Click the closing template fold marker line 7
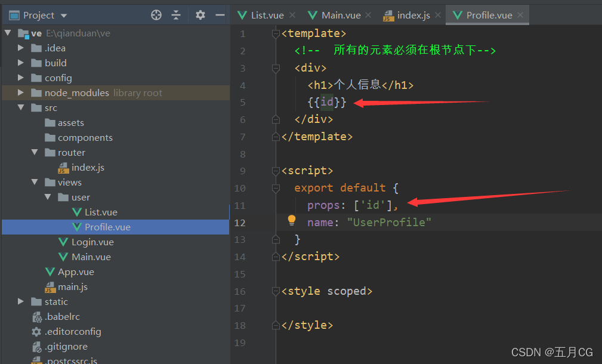Image resolution: width=602 pixels, height=364 pixels. (276, 137)
